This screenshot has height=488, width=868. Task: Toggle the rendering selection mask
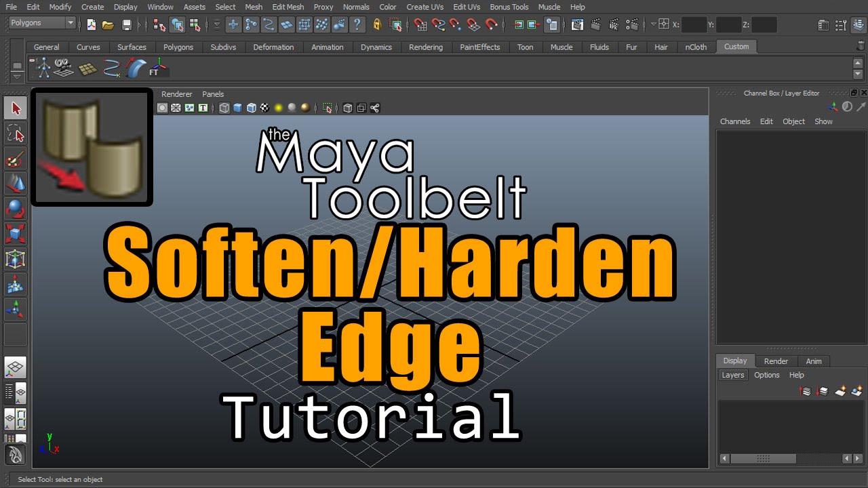click(340, 25)
